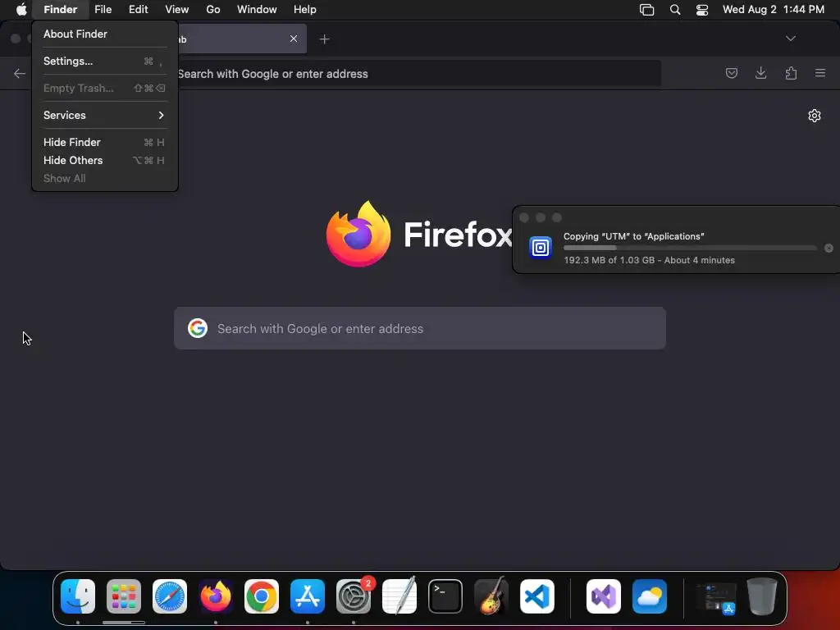Click the Save to Pocket icon
The height and width of the screenshot is (630, 840).
click(x=731, y=73)
